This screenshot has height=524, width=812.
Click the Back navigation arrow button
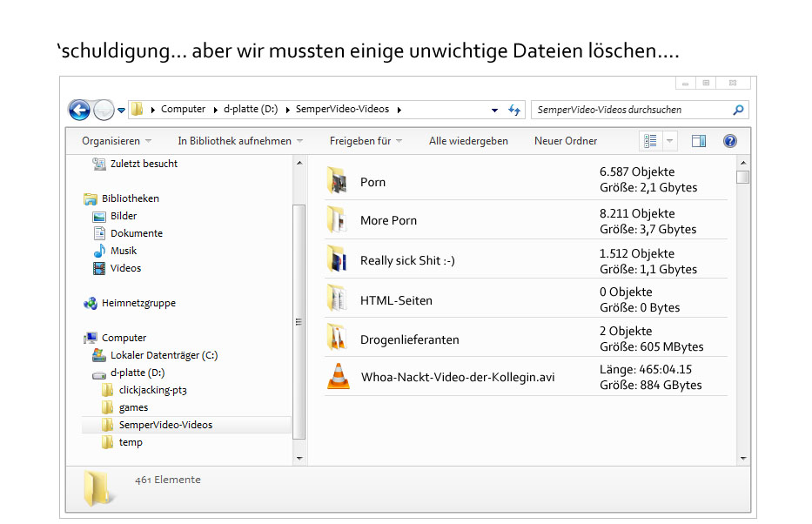79,110
